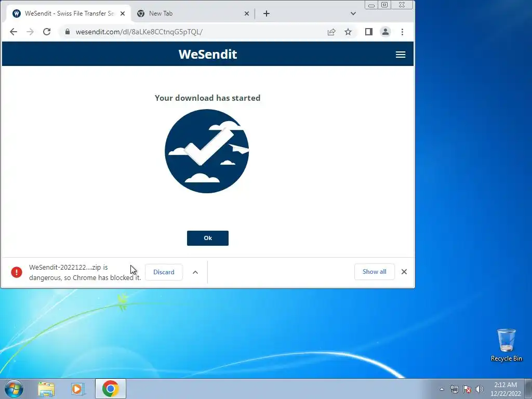Click the checkmark illustration
The height and width of the screenshot is (399, 532).
click(207, 151)
